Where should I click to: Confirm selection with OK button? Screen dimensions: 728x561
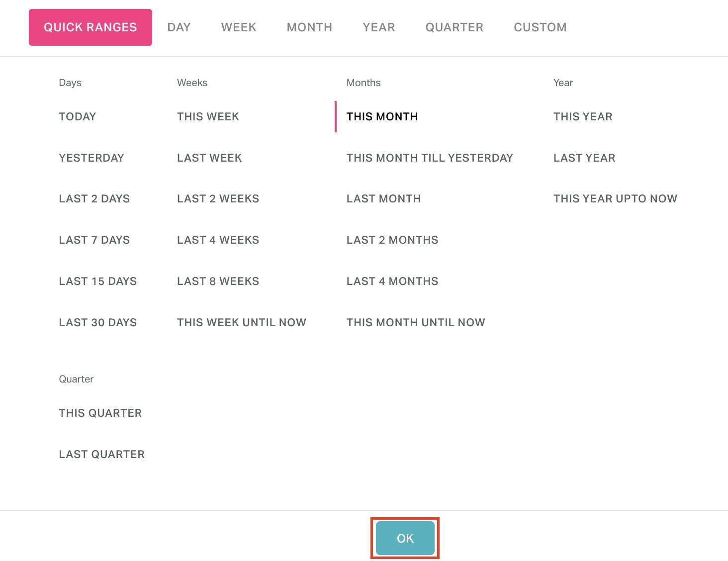[405, 538]
